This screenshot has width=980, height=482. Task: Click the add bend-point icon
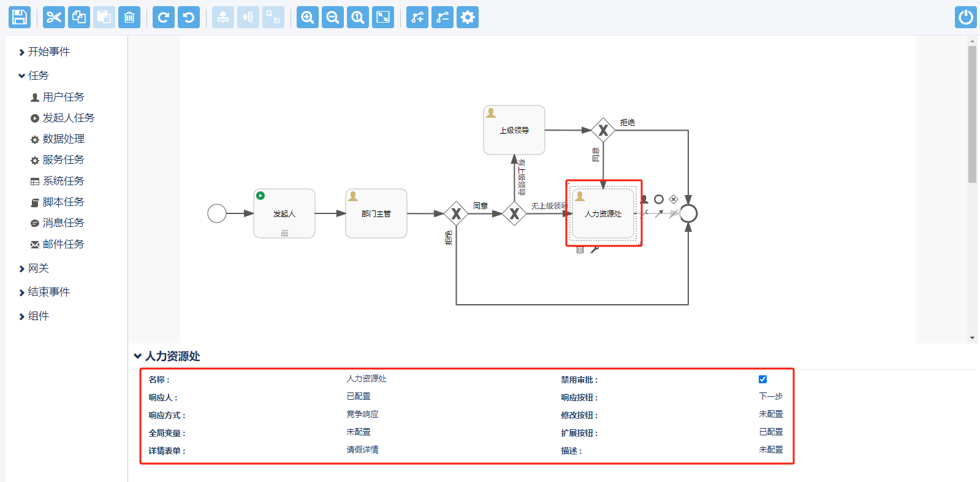click(417, 17)
